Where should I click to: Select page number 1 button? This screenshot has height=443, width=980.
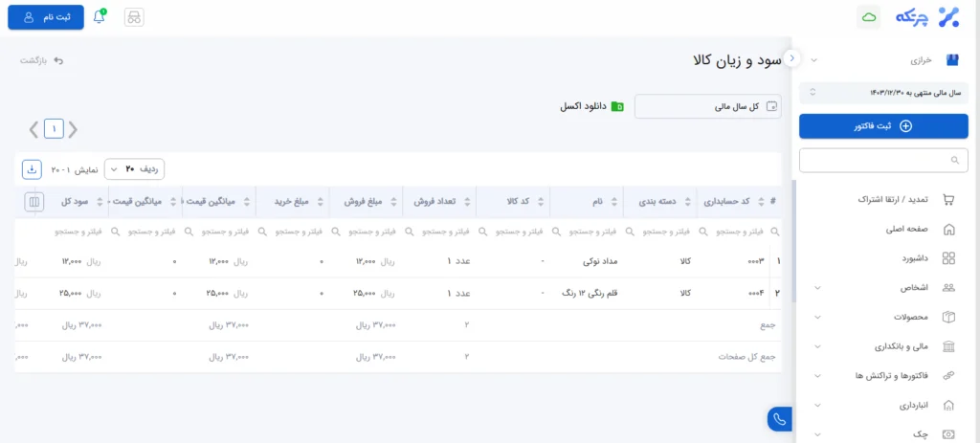pos(54,129)
